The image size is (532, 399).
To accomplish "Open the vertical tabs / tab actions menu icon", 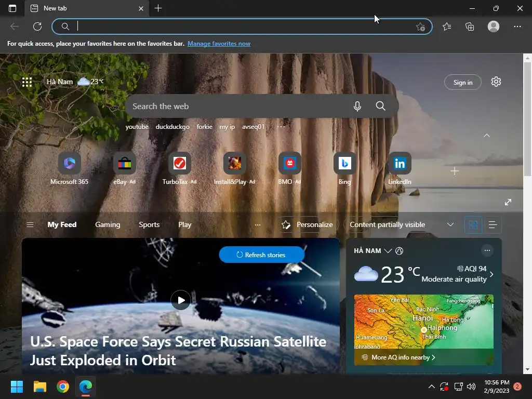I will 12,8.
